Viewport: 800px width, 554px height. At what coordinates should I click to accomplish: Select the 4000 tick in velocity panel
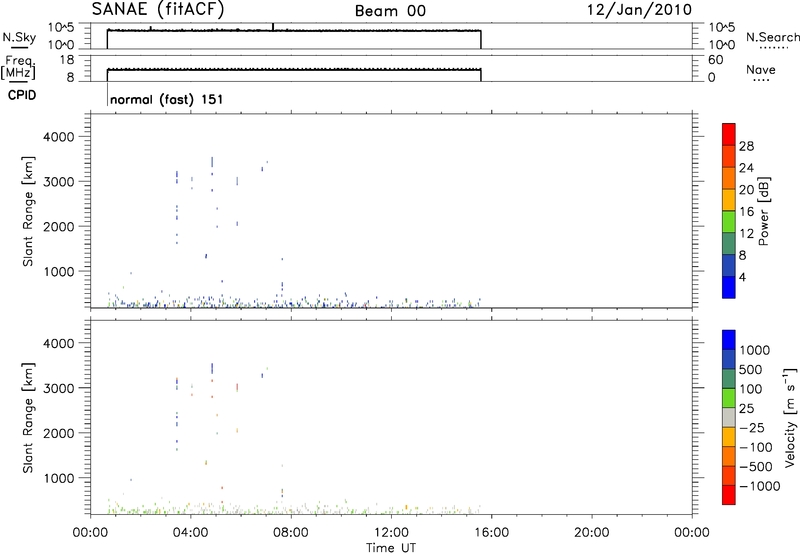pos(58,343)
